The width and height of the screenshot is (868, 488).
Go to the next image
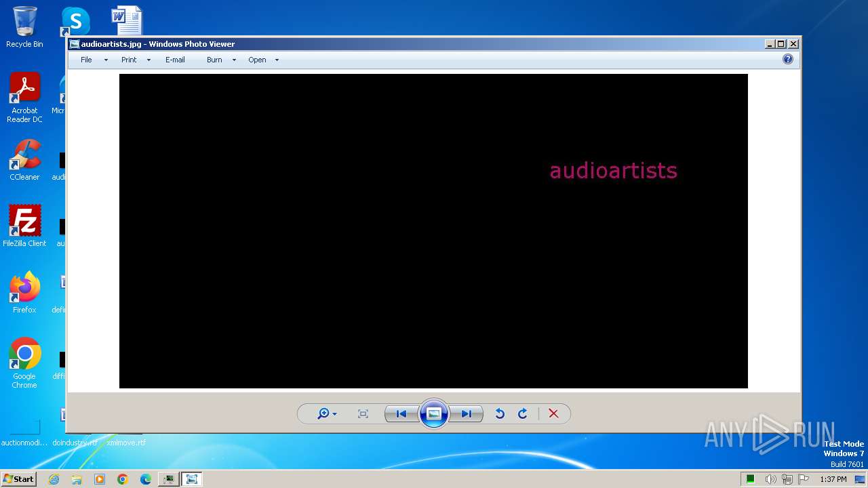click(x=467, y=413)
